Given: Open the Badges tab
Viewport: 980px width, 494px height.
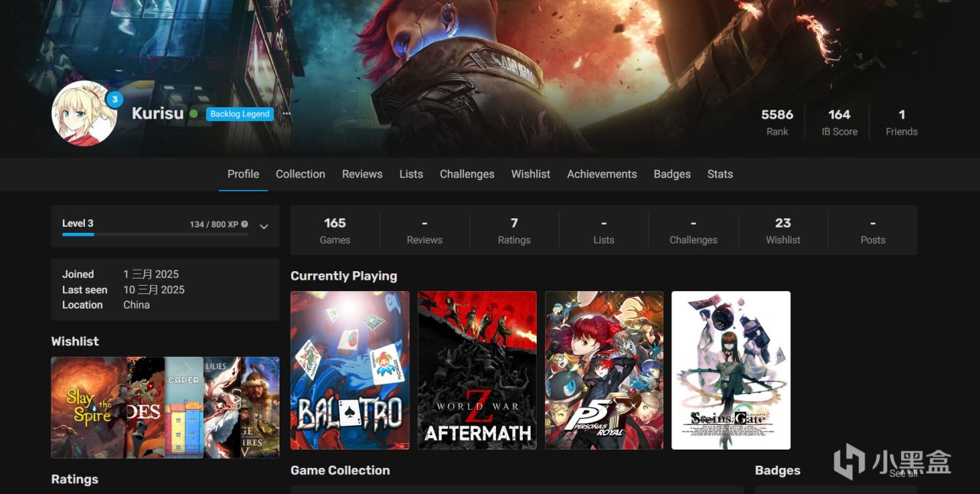Looking at the screenshot, I should 672,174.
